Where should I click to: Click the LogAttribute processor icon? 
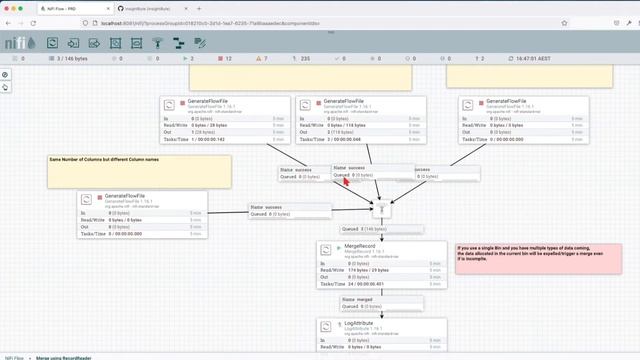click(x=326, y=326)
